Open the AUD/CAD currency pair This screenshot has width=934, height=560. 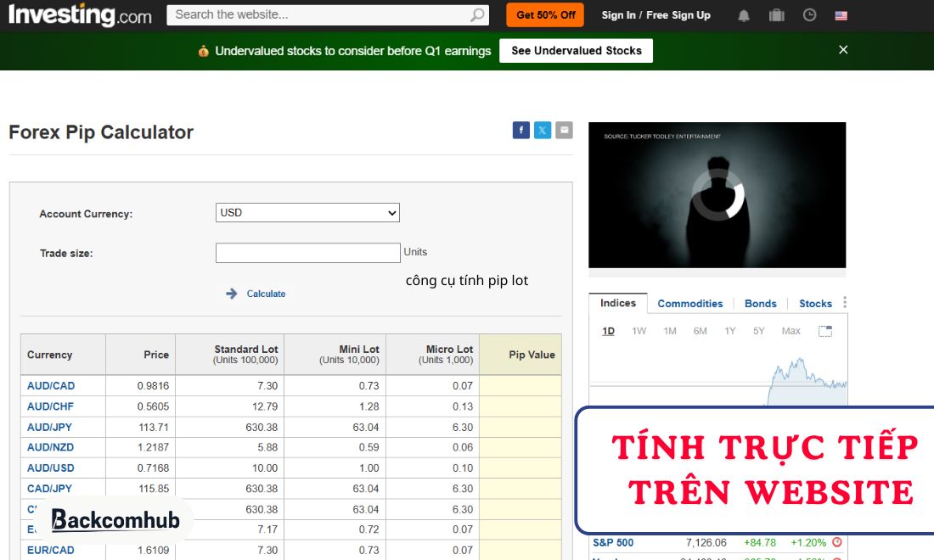[x=51, y=385]
